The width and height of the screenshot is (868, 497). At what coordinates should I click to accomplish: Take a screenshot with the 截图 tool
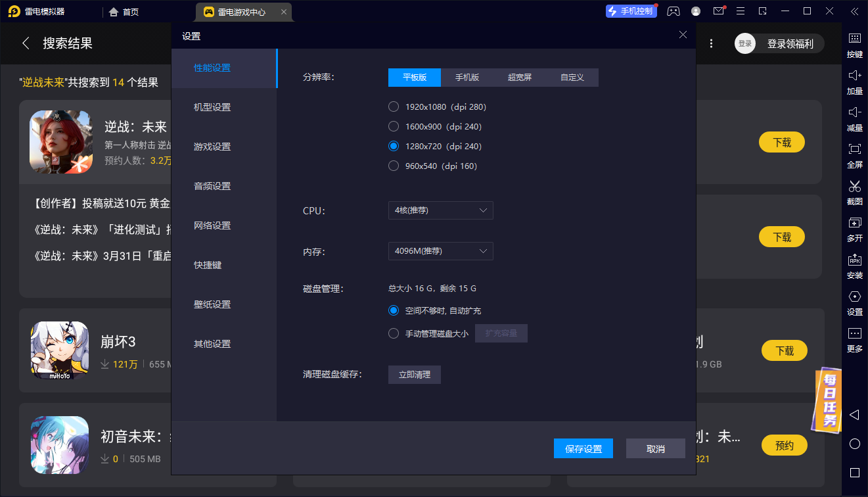click(854, 193)
